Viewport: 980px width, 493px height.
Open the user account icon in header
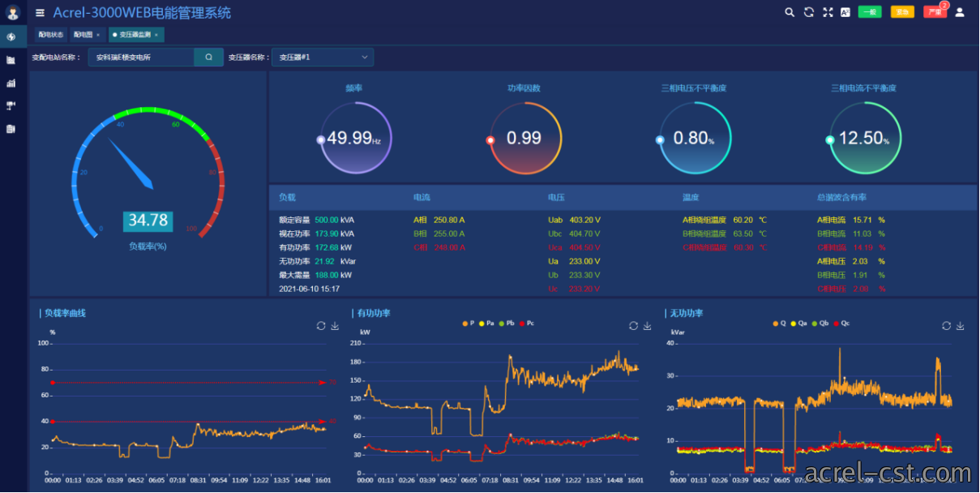(x=960, y=12)
